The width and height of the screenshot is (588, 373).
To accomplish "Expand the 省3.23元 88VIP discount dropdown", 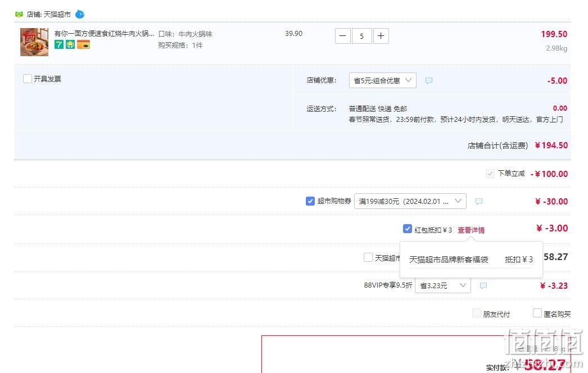I will 443,285.
